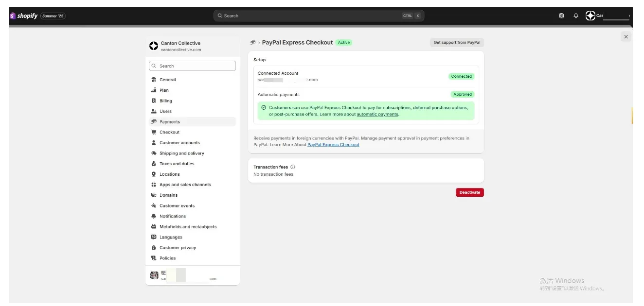644x306 pixels.
Task: Click the Apps and sales channels grid icon
Action: click(154, 185)
